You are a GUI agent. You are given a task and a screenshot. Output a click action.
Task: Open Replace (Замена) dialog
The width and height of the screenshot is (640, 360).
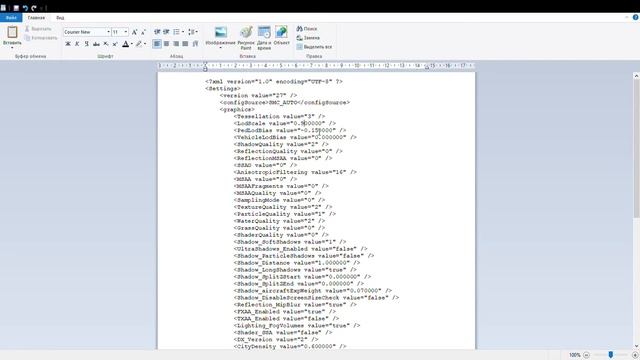(x=308, y=38)
